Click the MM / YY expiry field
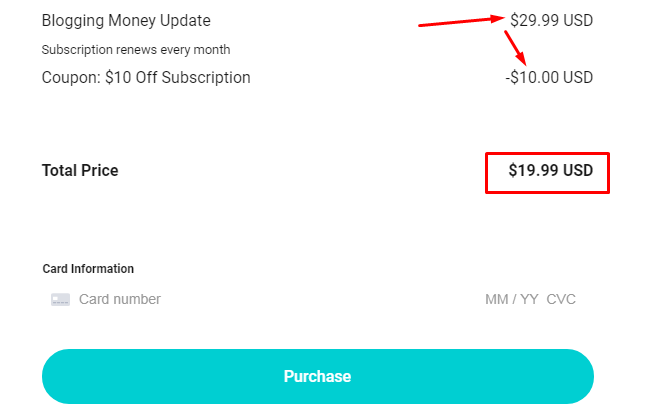This screenshot has width=649, height=419. click(x=511, y=299)
